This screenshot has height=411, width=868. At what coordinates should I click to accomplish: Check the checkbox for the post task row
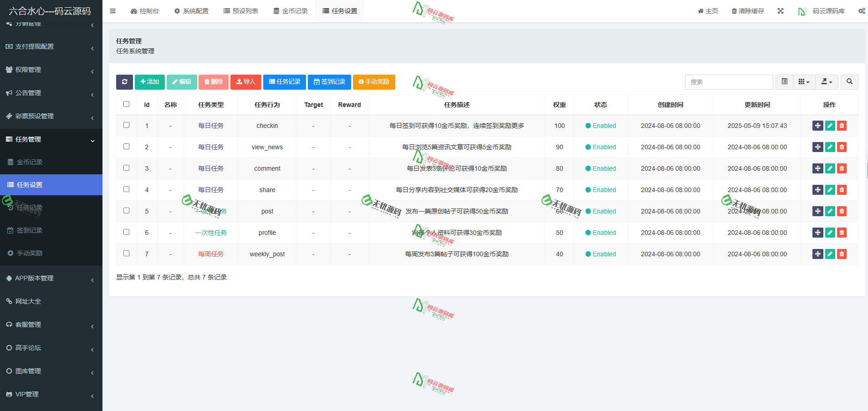tap(126, 210)
